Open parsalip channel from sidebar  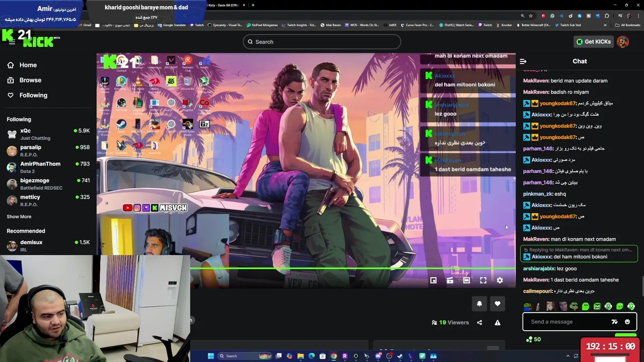48,150
